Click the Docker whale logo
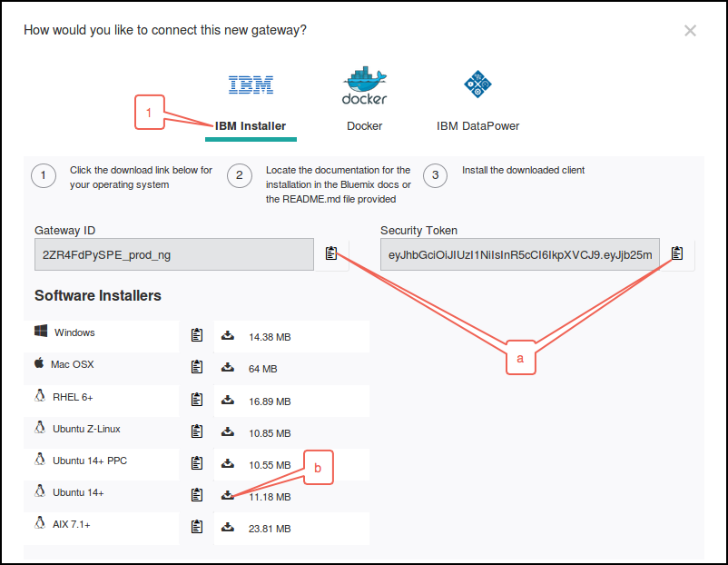Screen dimensions: 728x565 [x=365, y=85]
